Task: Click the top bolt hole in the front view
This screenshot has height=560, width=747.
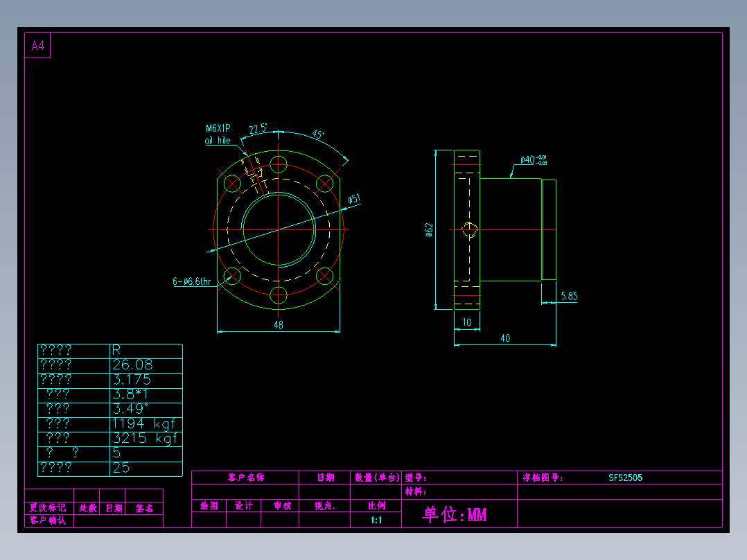Action: [x=279, y=165]
